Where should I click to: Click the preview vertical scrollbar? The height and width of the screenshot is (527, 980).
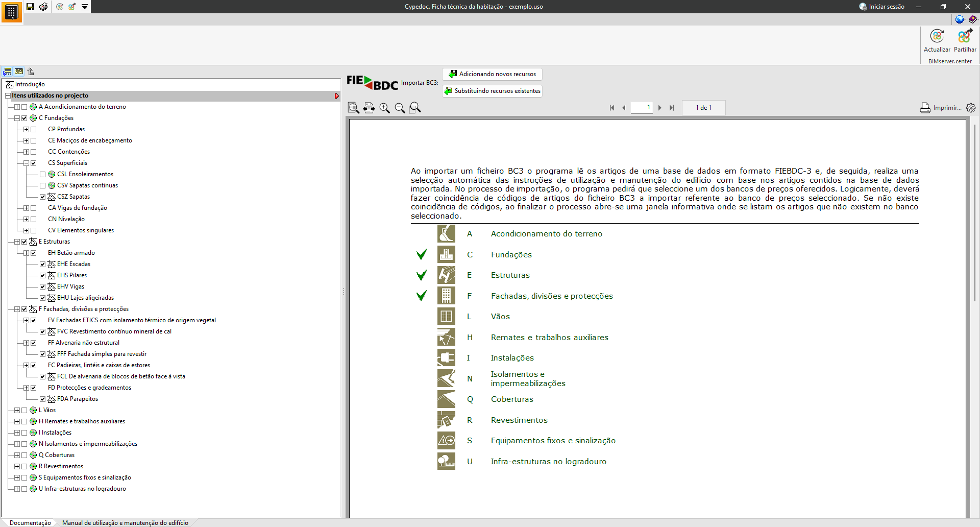tap(974, 213)
